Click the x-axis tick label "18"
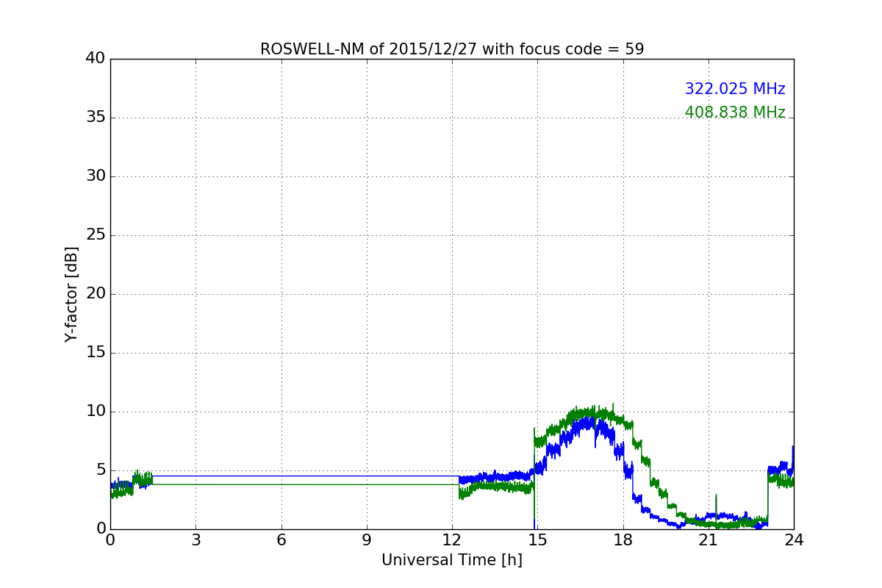This screenshot has height=588, width=882. point(623,540)
